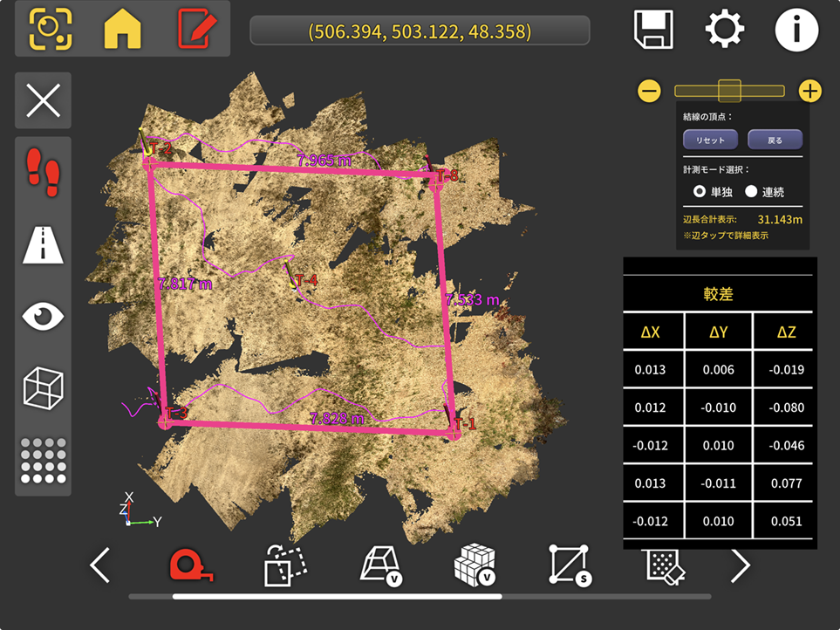
Task: Click the リセット button
Action: click(x=710, y=140)
